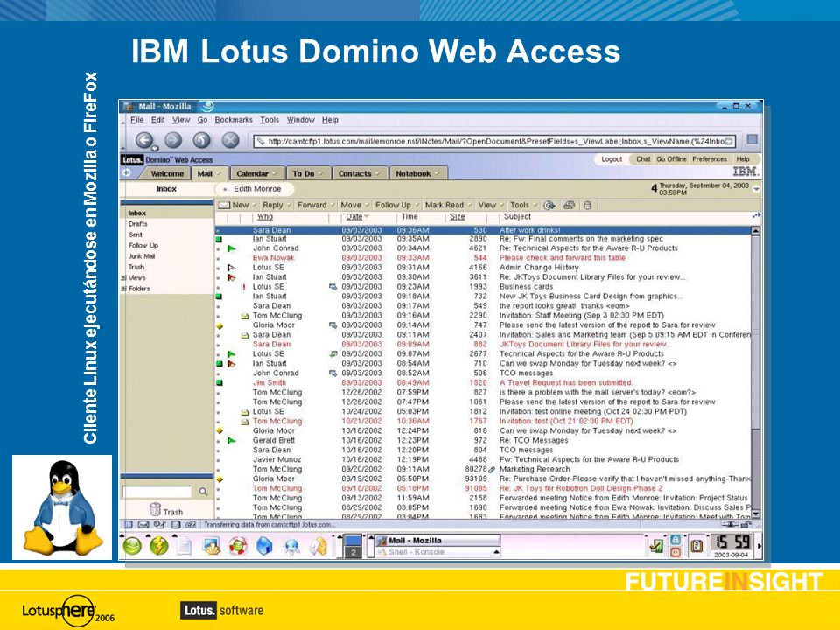Click the calendar icon on Tom McClung invitation row

click(244, 316)
